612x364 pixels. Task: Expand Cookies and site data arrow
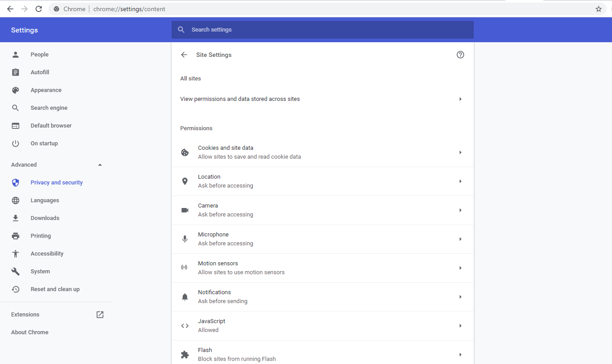coord(460,152)
